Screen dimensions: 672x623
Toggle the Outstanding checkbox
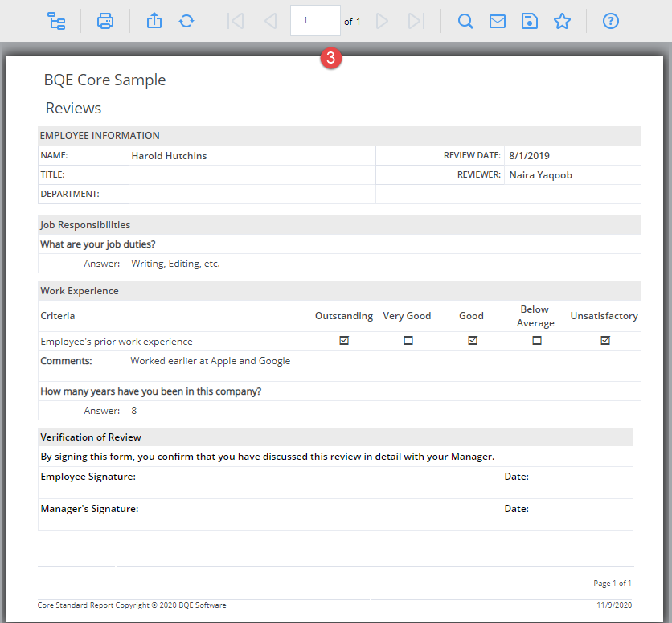(x=344, y=341)
